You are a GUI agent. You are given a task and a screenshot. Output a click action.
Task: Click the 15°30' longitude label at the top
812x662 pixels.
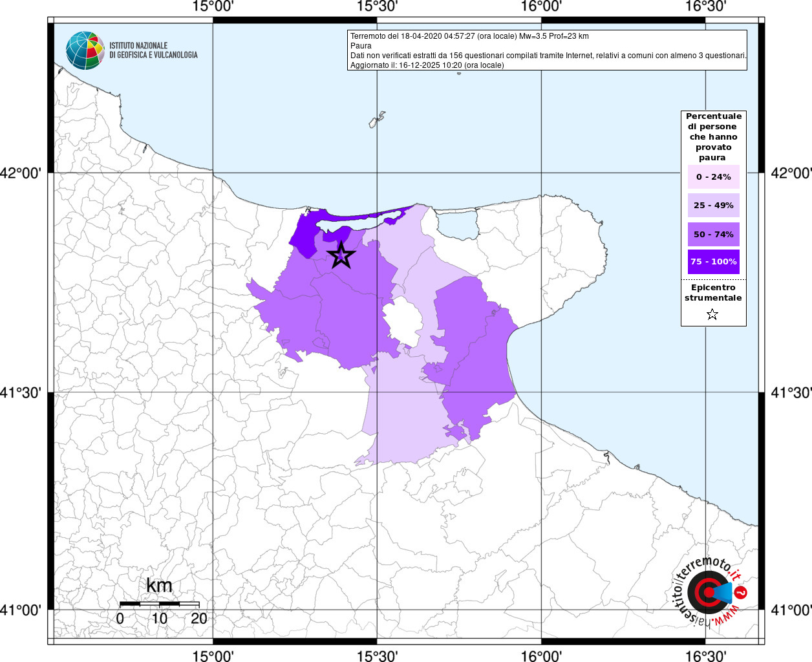coord(377,6)
